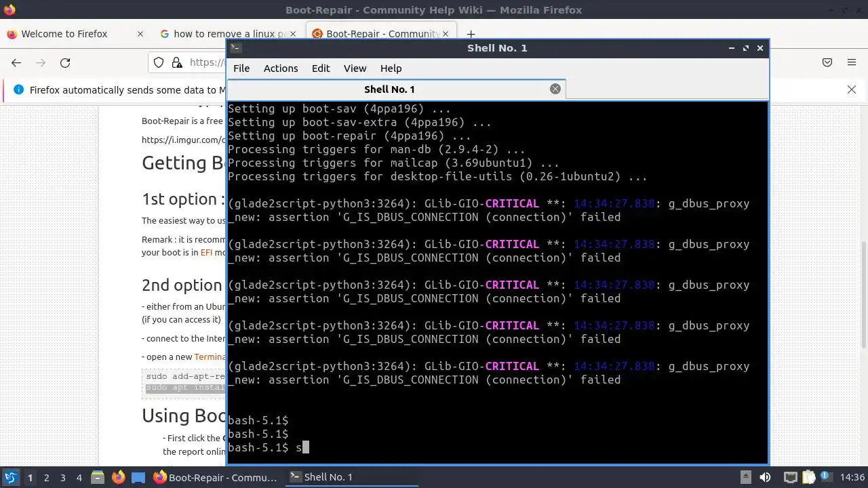Open the wired network tray icon
Viewport: 868px width, 488px height.
click(791, 477)
